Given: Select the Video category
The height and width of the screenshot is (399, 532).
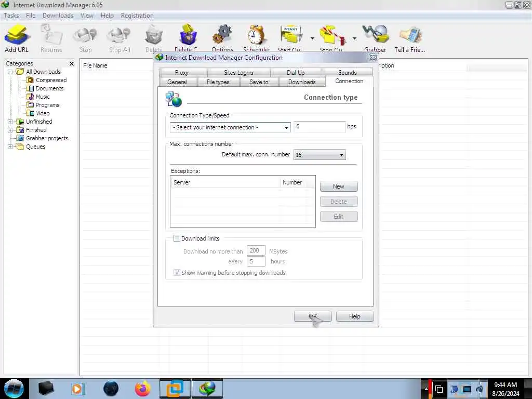Looking at the screenshot, I should point(43,113).
